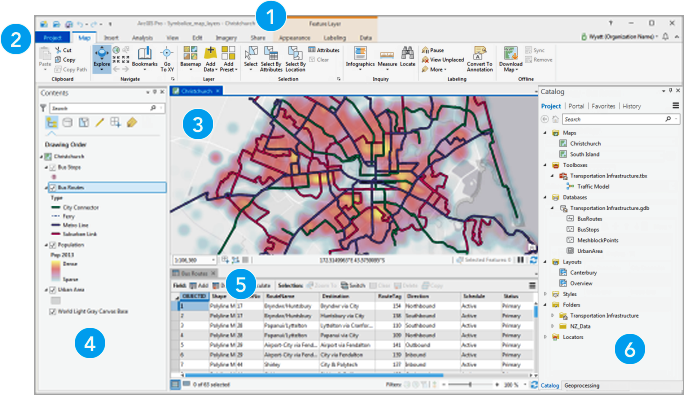Open the Basemap gallery

tap(190, 58)
